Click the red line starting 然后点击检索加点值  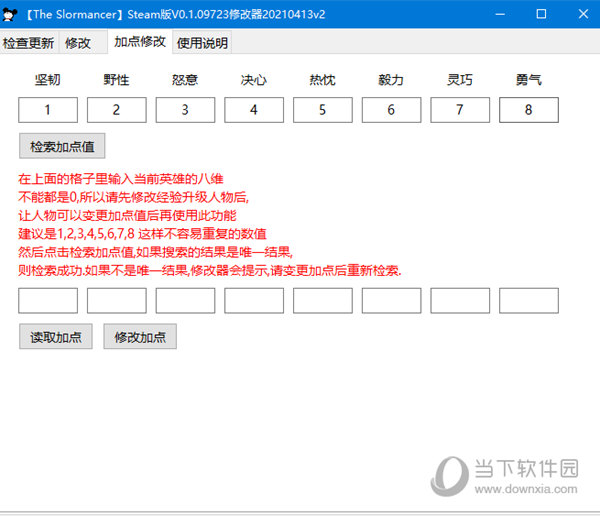(x=155, y=252)
